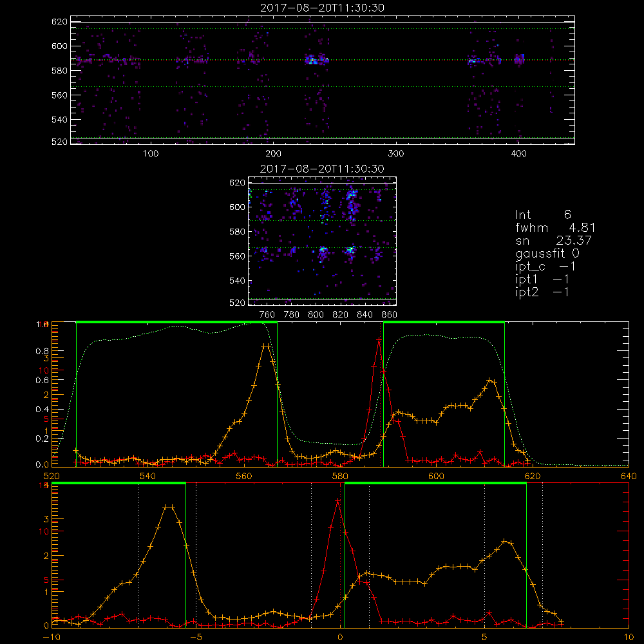644x644 pixels.
Task: Click the tallest orange peak in the bottom plot
Action: point(168,507)
